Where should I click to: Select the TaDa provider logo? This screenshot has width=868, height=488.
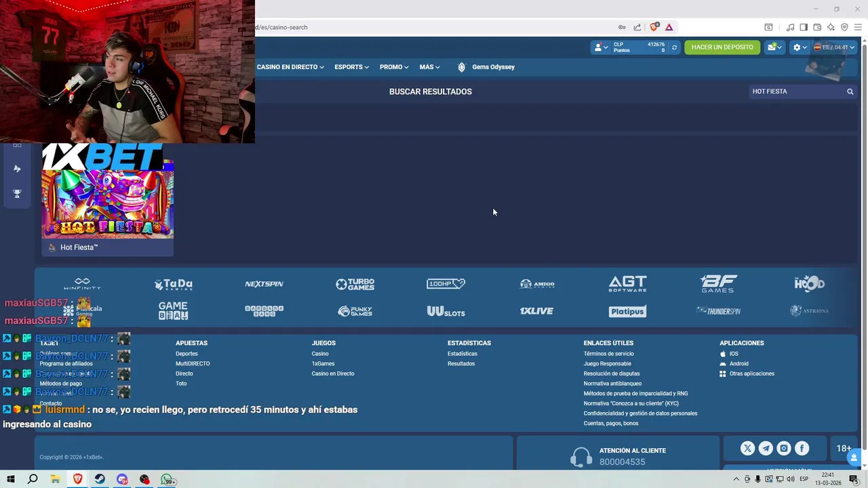[x=174, y=284]
